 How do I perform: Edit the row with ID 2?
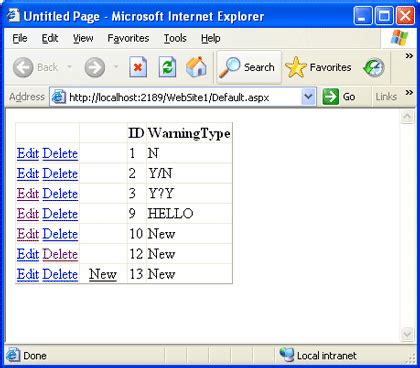[28, 174]
